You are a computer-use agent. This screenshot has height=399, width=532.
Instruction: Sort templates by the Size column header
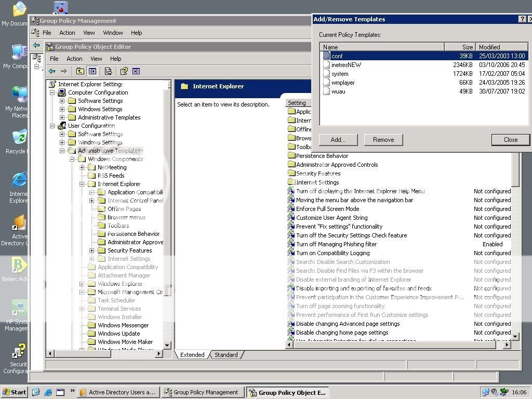(459, 47)
